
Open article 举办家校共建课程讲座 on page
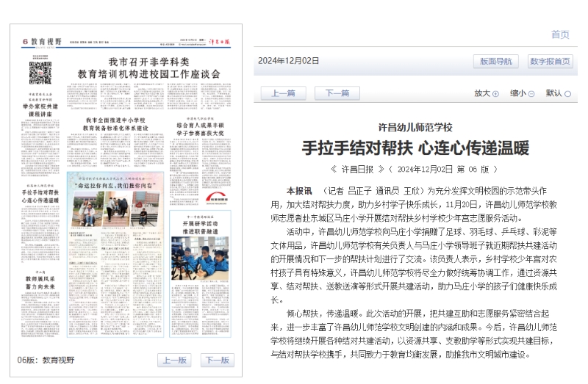[40, 106]
